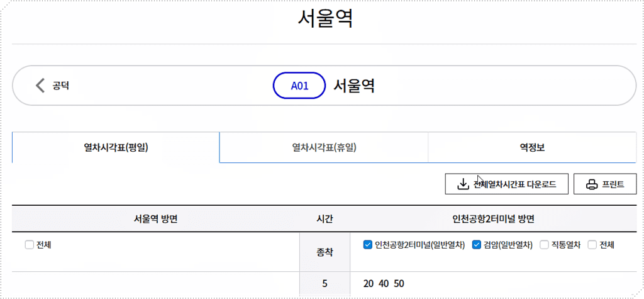Check 전체 under 서울역 방면
644x299 pixels.
29,245
